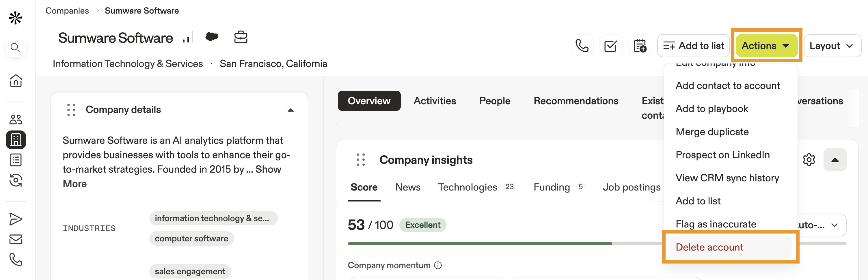Click the Salesforce cloud icon
Screen dimensions: 868x280
coord(212,37)
